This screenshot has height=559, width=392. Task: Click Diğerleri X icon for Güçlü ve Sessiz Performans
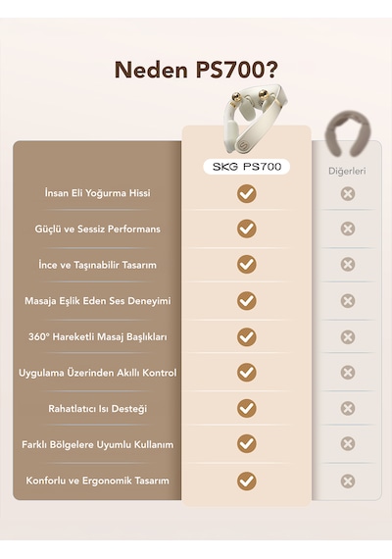[x=348, y=229]
